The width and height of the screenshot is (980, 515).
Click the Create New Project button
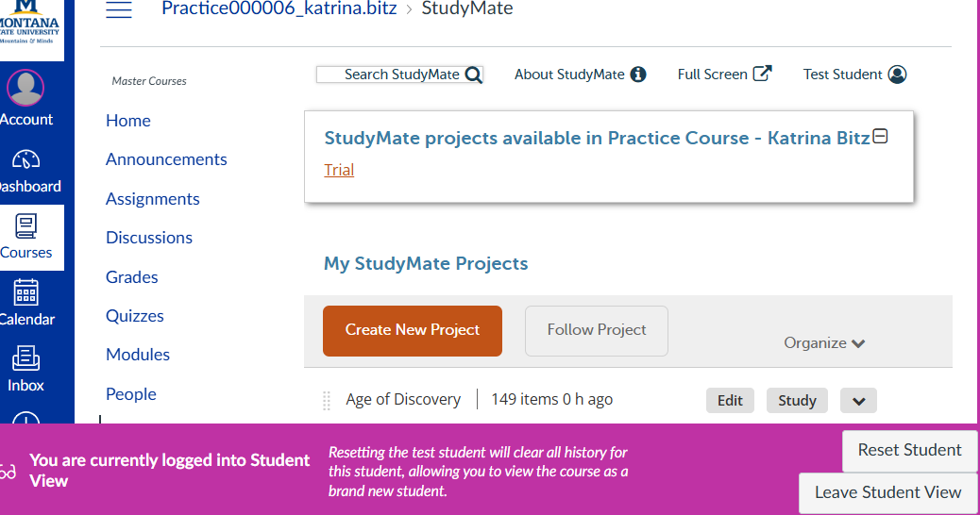point(413,330)
